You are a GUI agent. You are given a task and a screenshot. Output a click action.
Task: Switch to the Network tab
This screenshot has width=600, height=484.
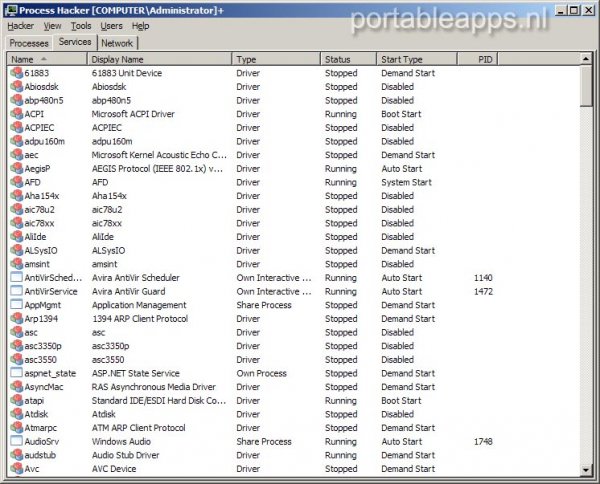coord(117,43)
